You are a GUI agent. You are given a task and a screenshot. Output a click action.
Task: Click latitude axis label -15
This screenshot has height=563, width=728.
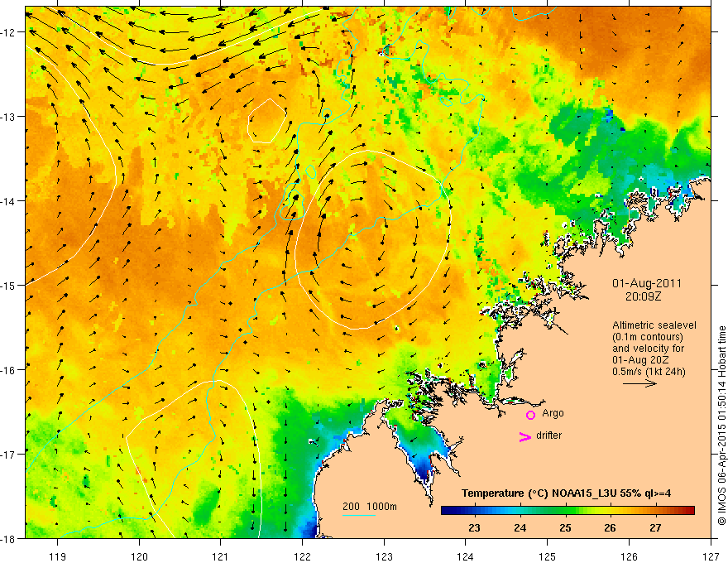9,285
